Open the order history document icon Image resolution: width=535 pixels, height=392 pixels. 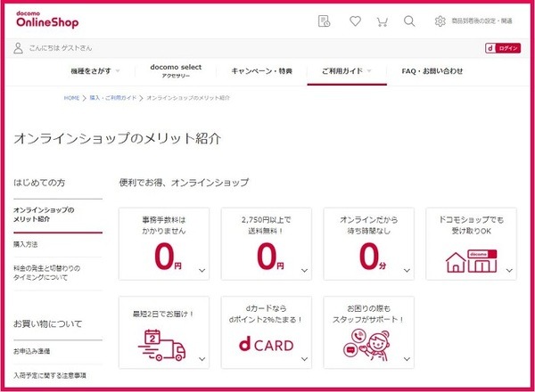pyautogui.click(x=324, y=21)
